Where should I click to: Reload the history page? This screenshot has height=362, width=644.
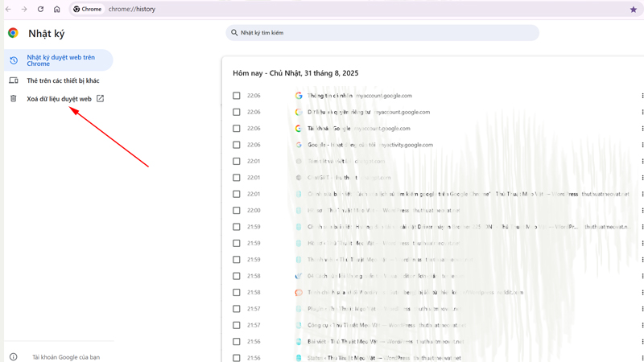[x=40, y=10]
